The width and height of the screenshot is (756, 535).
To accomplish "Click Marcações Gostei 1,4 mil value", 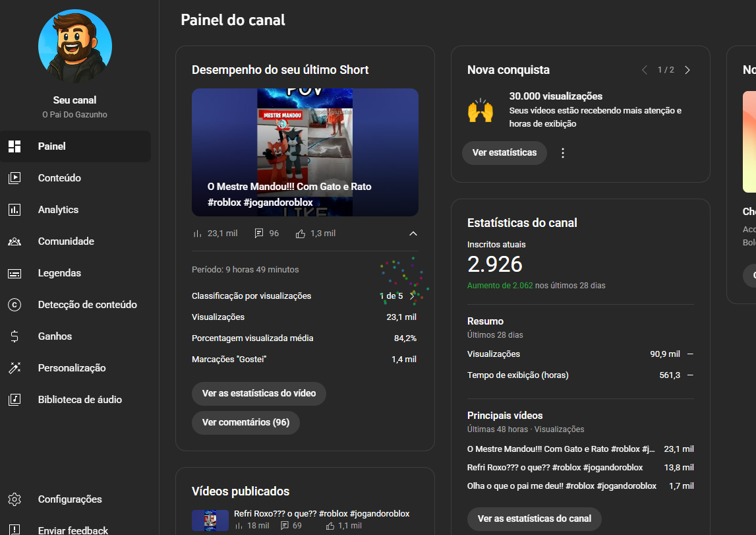I will click(x=404, y=360).
